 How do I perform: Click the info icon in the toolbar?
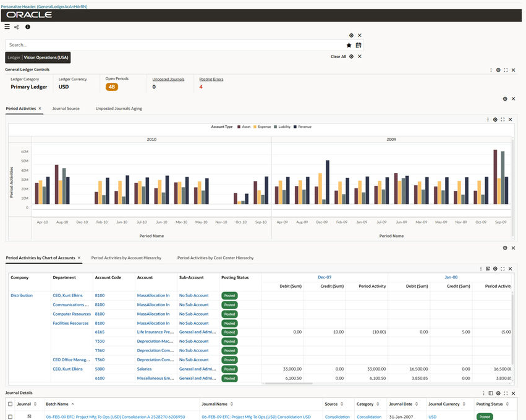point(28,27)
